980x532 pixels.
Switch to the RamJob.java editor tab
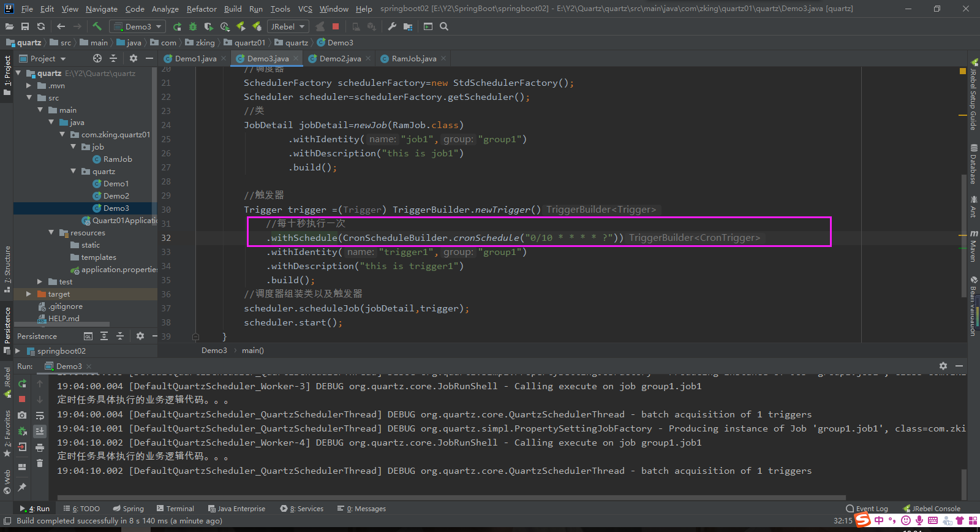414,58
